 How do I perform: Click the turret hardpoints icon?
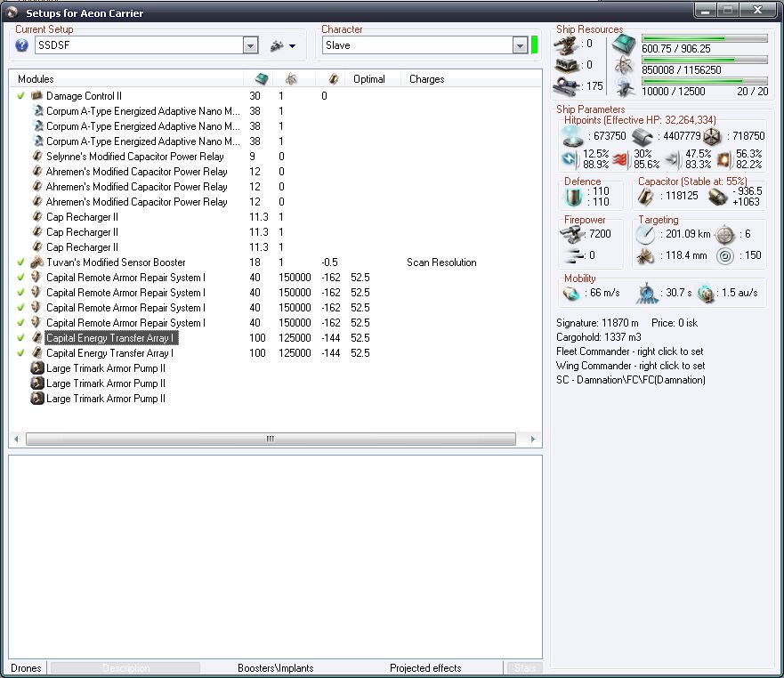pos(567,46)
